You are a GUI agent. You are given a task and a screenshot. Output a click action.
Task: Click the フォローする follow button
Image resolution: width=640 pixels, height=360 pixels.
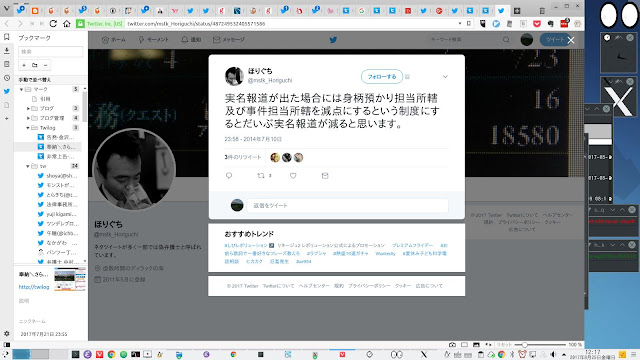[382, 76]
